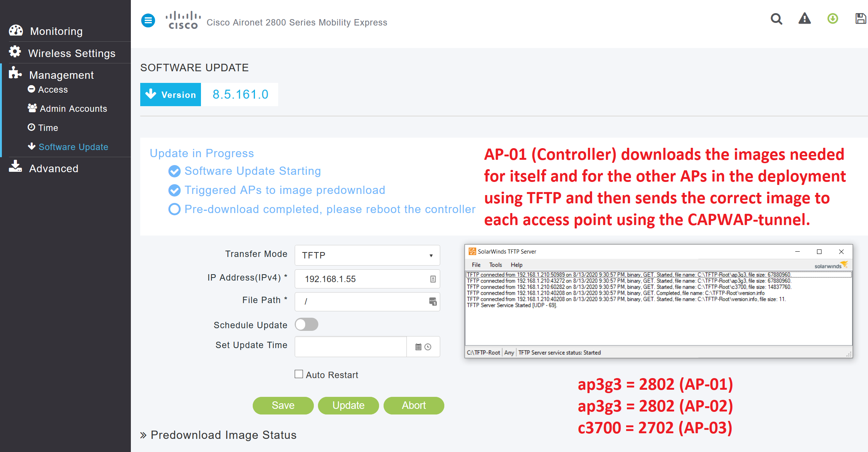Click calendar icon in Set Update Time
Viewport: 868px width, 452px height.
418,347
